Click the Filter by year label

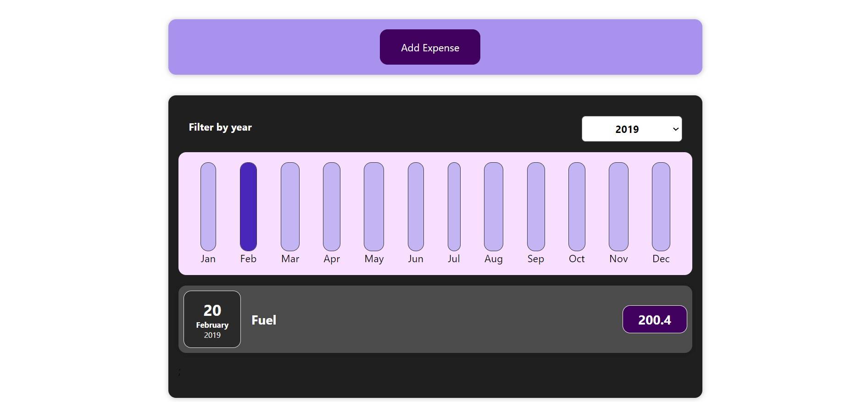point(220,127)
